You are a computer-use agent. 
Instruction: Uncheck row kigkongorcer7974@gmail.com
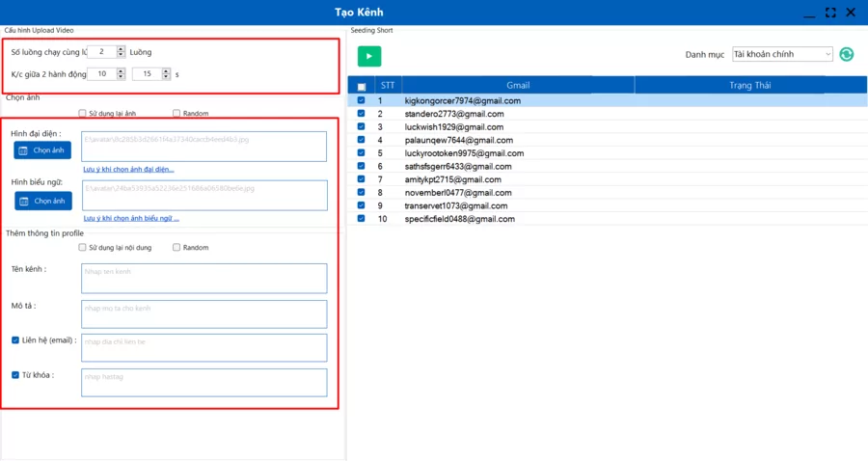click(361, 100)
